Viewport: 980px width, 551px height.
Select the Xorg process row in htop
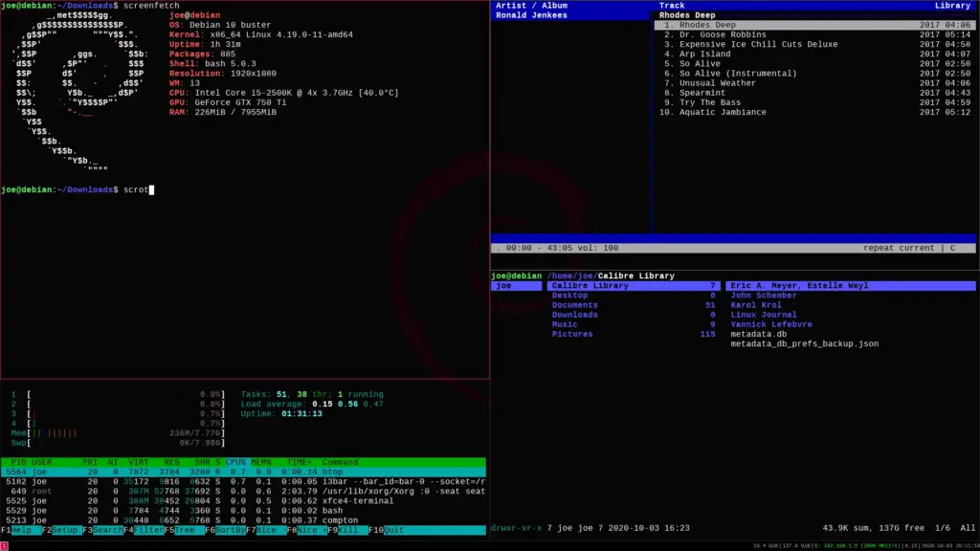click(x=243, y=492)
